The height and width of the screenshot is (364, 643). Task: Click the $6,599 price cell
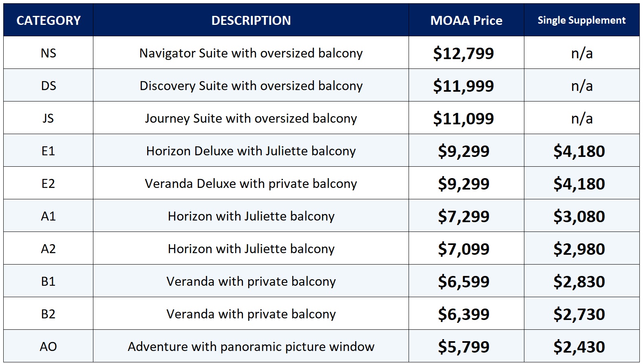point(463,282)
